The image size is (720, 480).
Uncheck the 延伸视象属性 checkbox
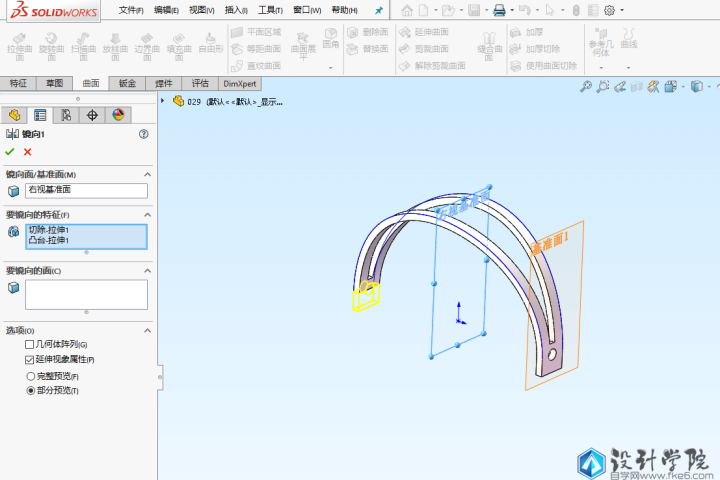[x=29, y=359]
